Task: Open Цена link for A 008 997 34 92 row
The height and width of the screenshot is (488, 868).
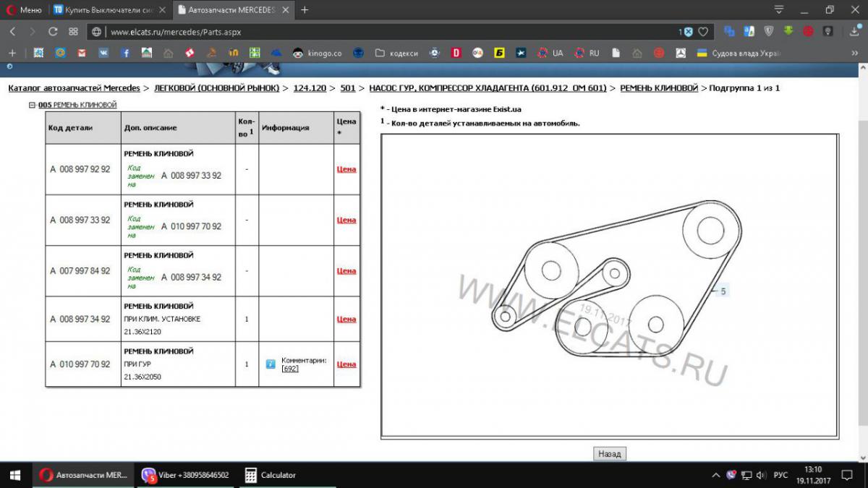Action: click(346, 319)
